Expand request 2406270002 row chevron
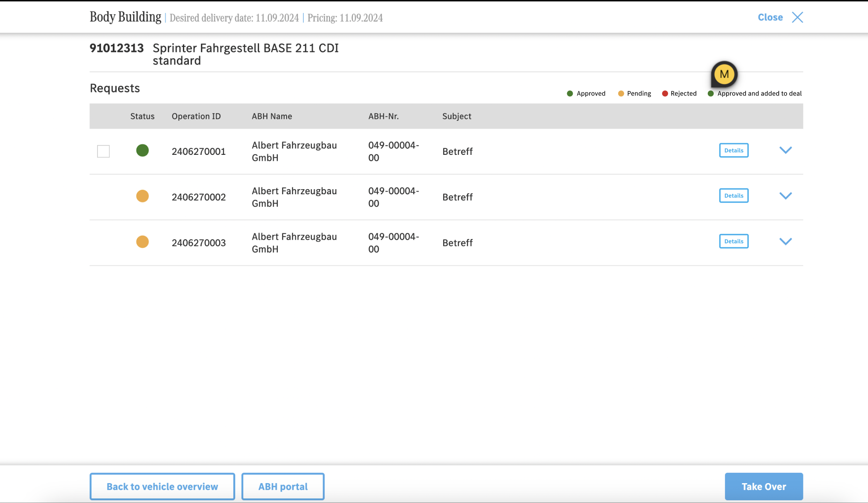The width and height of the screenshot is (868, 503). [x=785, y=196]
